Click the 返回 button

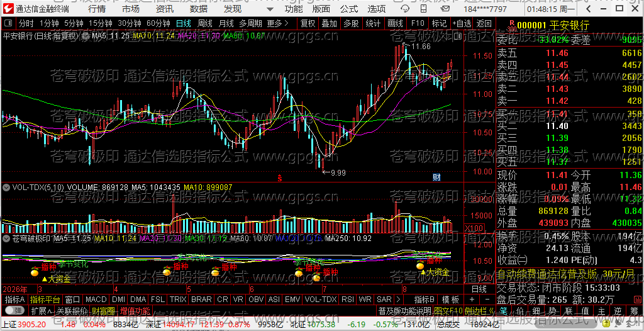(484, 23)
